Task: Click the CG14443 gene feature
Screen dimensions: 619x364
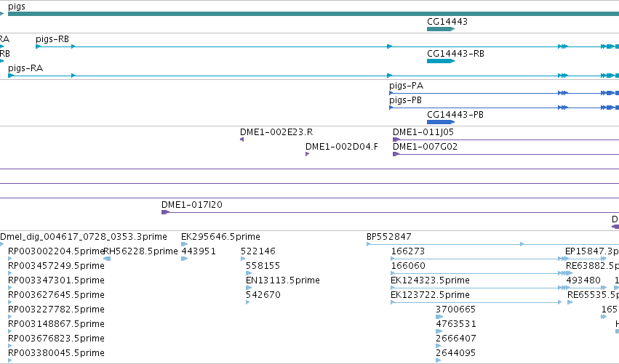Action: (441, 29)
